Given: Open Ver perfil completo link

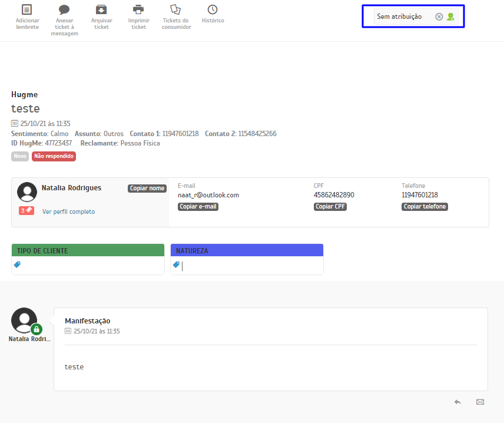Looking at the screenshot, I should pos(68,211).
